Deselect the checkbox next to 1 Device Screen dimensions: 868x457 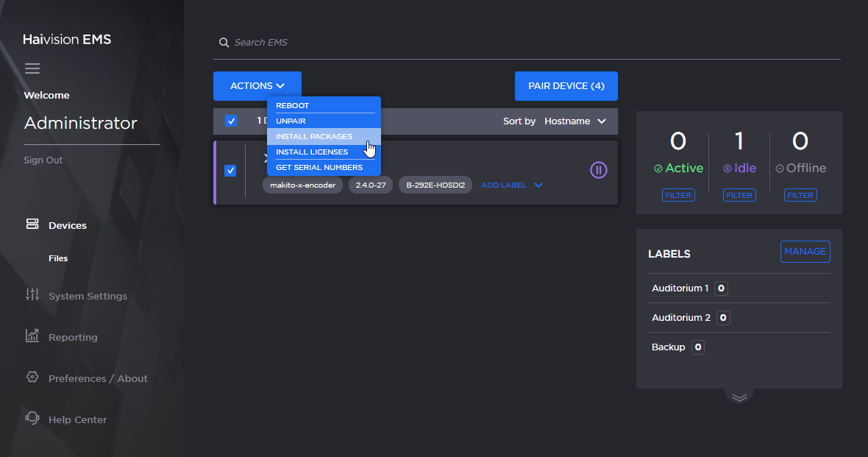(x=230, y=121)
